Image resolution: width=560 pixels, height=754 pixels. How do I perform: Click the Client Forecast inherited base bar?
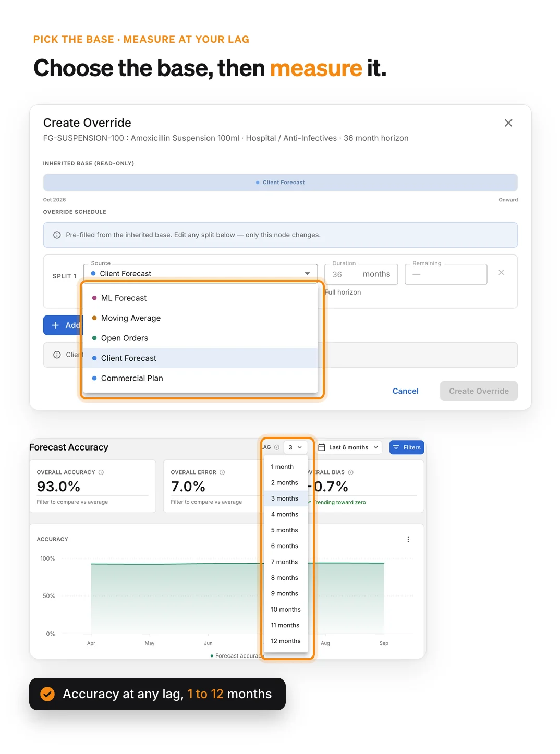(281, 183)
